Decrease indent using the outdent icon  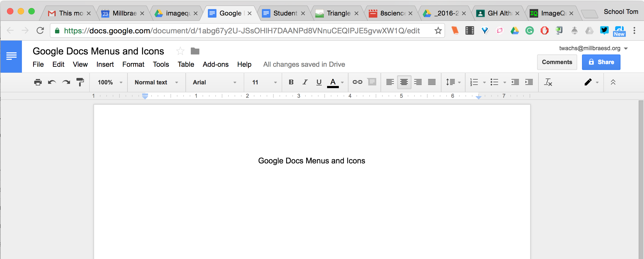tap(515, 82)
